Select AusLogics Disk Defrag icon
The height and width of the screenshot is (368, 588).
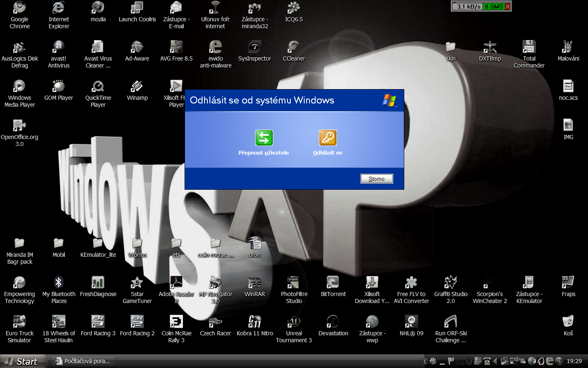(20, 47)
